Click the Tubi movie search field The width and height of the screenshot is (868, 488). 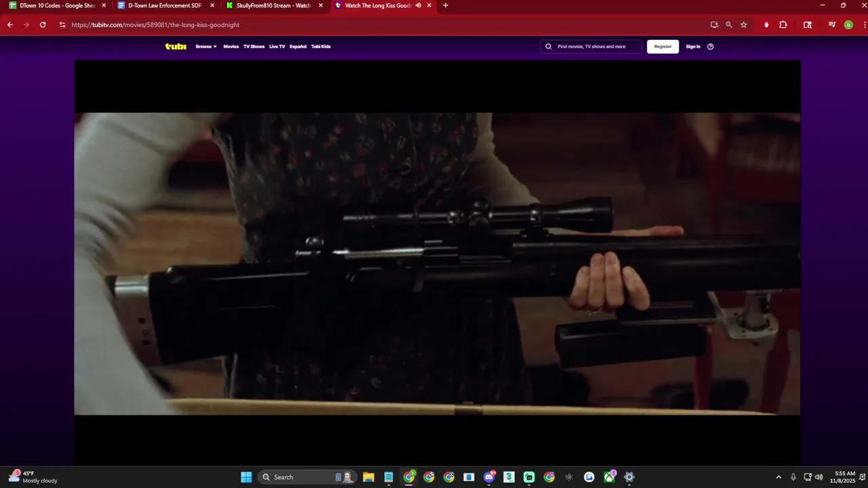pyautogui.click(x=591, y=47)
